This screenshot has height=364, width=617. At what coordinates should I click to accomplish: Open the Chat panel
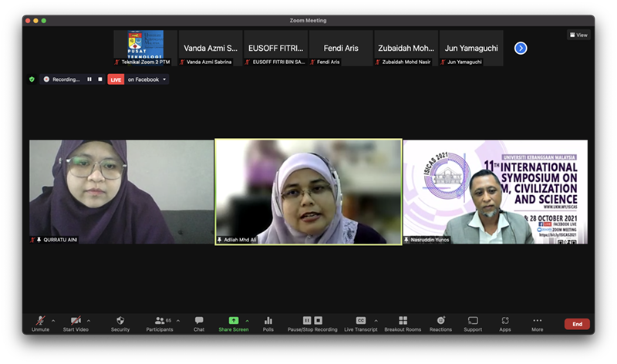pos(199,322)
